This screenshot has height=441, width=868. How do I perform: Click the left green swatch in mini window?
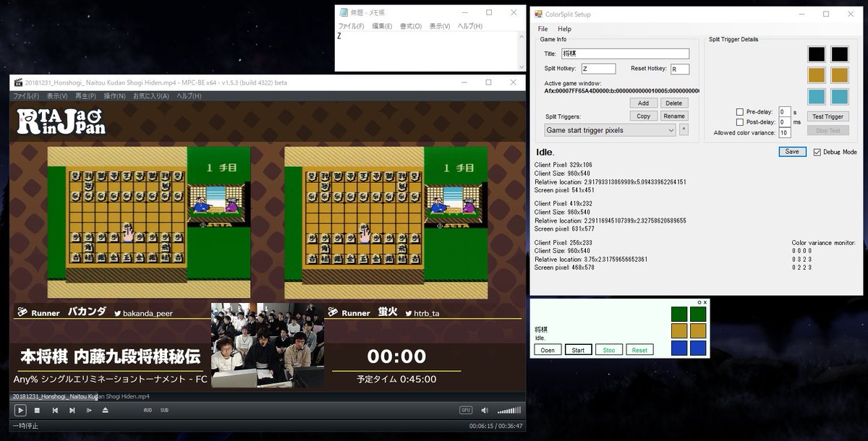tap(679, 314)
